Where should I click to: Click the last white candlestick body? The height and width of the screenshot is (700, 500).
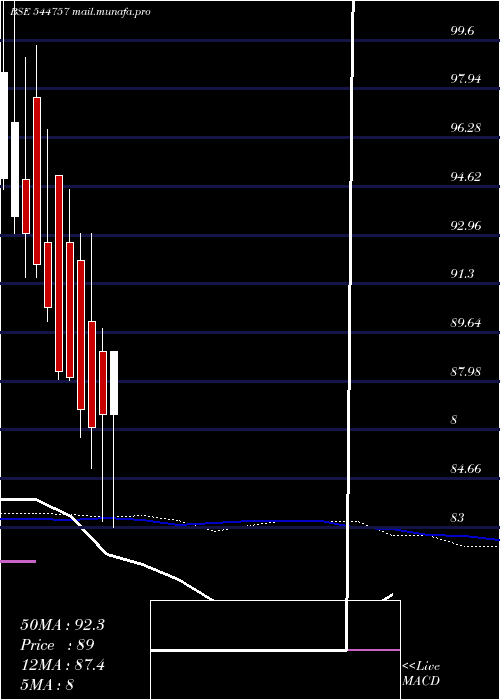tap(114, 383)
